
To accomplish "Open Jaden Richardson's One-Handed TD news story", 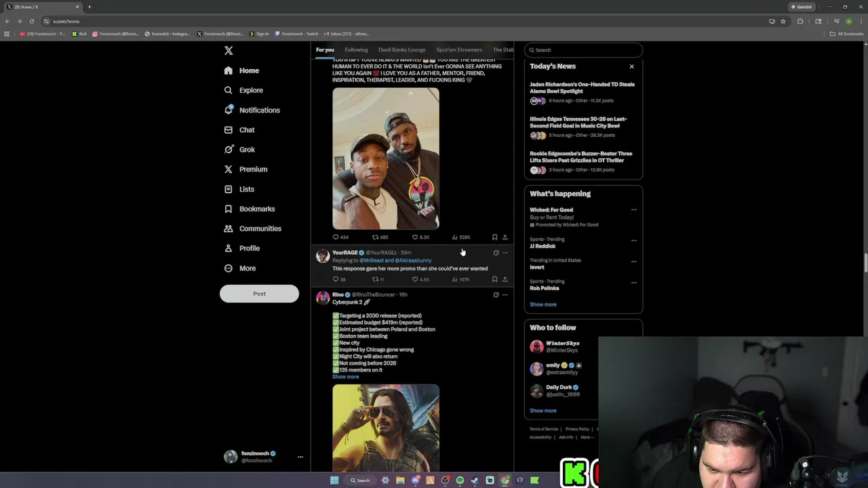I will coord(582,87).
